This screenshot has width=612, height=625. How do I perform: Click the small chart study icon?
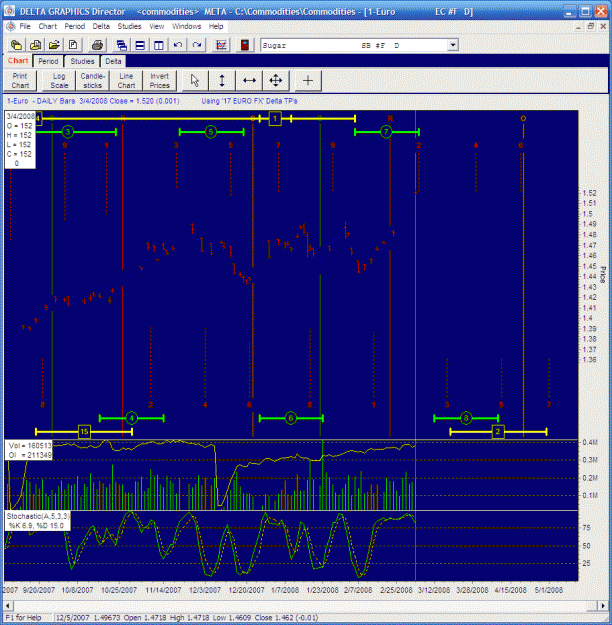[x=221, y=45]
